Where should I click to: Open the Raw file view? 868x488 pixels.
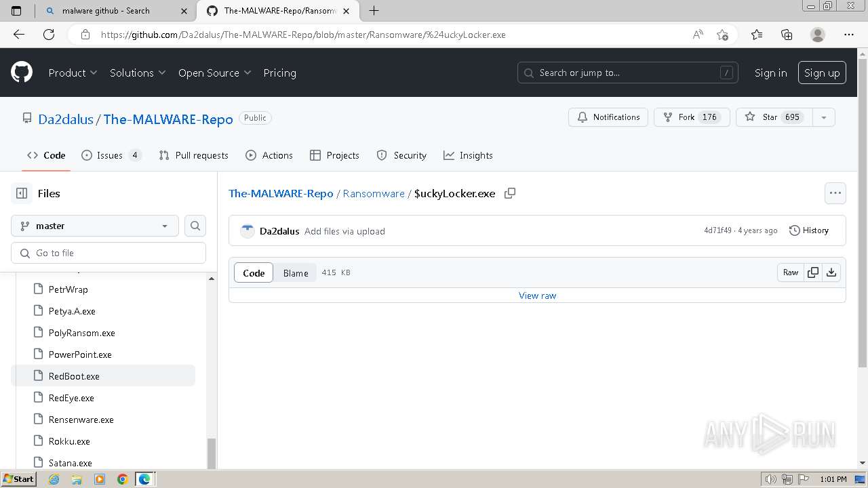[x=791, y=272]
